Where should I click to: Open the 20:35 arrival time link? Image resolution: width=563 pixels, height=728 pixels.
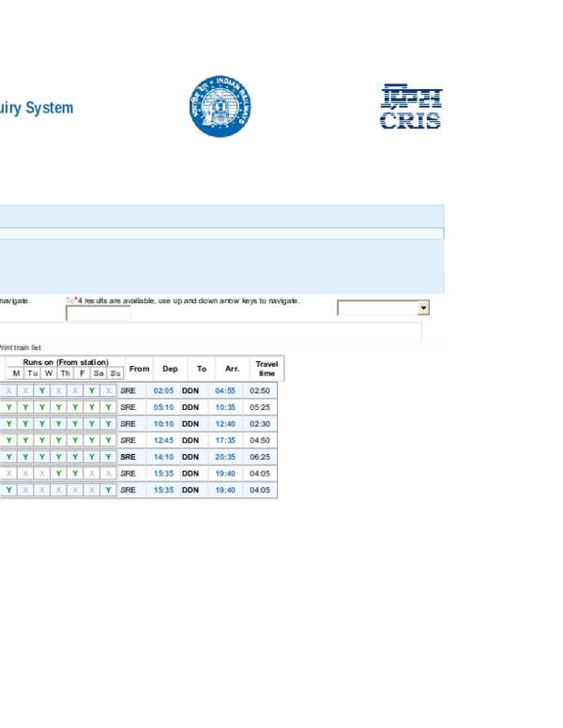(225, 457)
